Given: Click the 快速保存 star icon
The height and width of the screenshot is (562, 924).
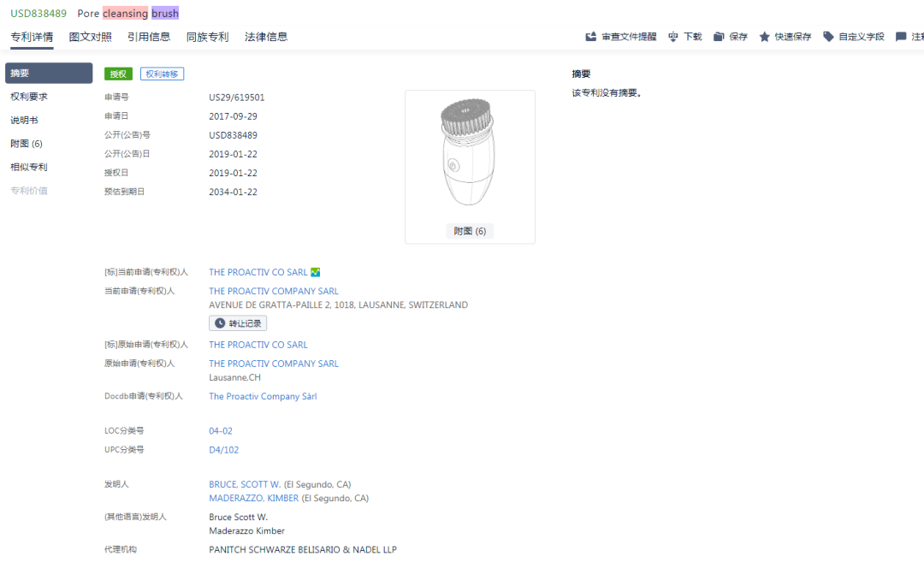Looking at the screenshot, I should [764, 37].
